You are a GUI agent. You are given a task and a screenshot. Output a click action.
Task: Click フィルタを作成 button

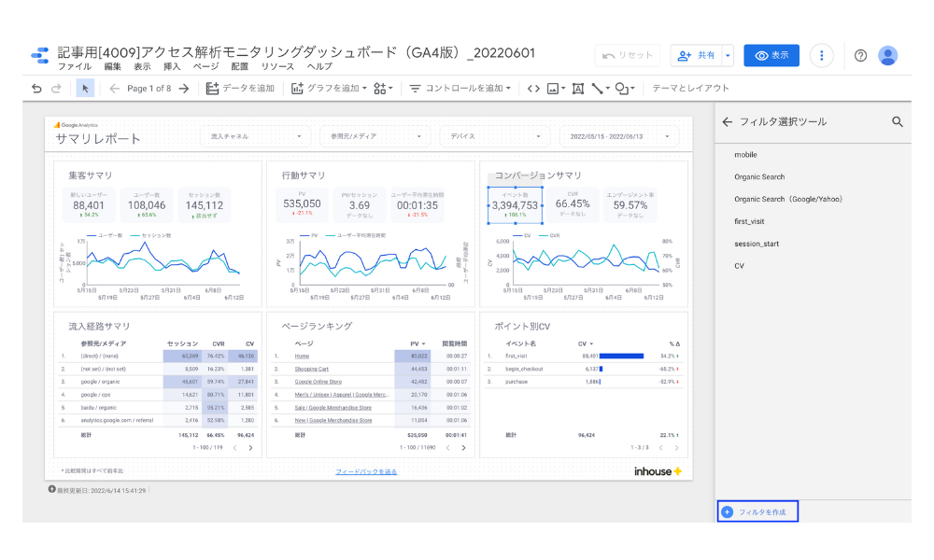757,511
